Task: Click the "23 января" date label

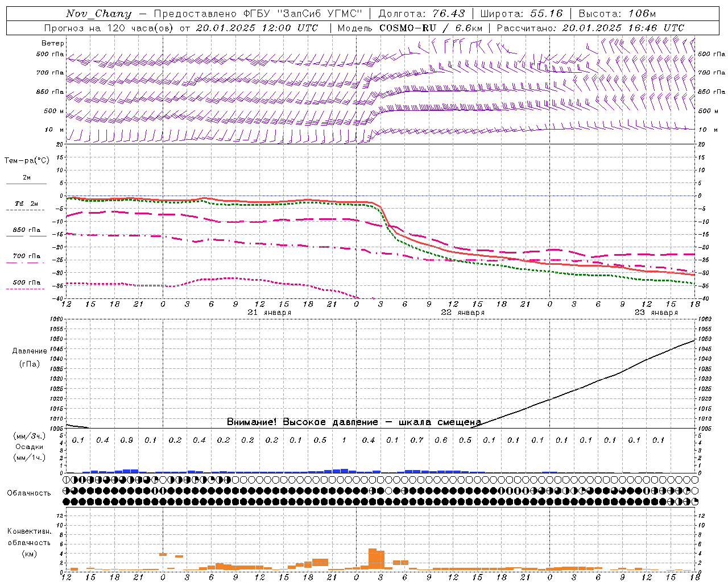Action: click(656, 313)
